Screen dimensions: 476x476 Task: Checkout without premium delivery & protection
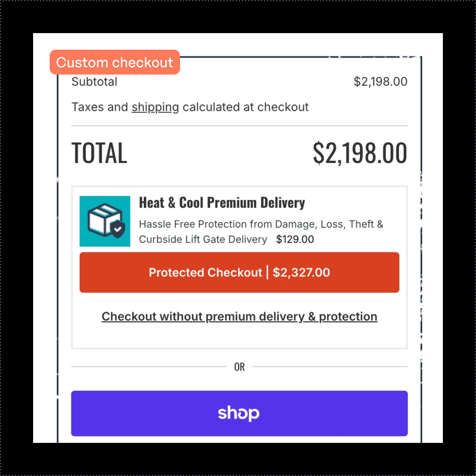coord(239,317)
